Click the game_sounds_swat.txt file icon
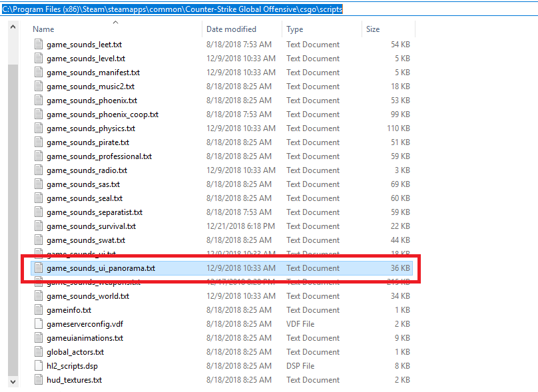Image resolution: width=538 pixels, height=392 pixels. [x=39, y=240]
